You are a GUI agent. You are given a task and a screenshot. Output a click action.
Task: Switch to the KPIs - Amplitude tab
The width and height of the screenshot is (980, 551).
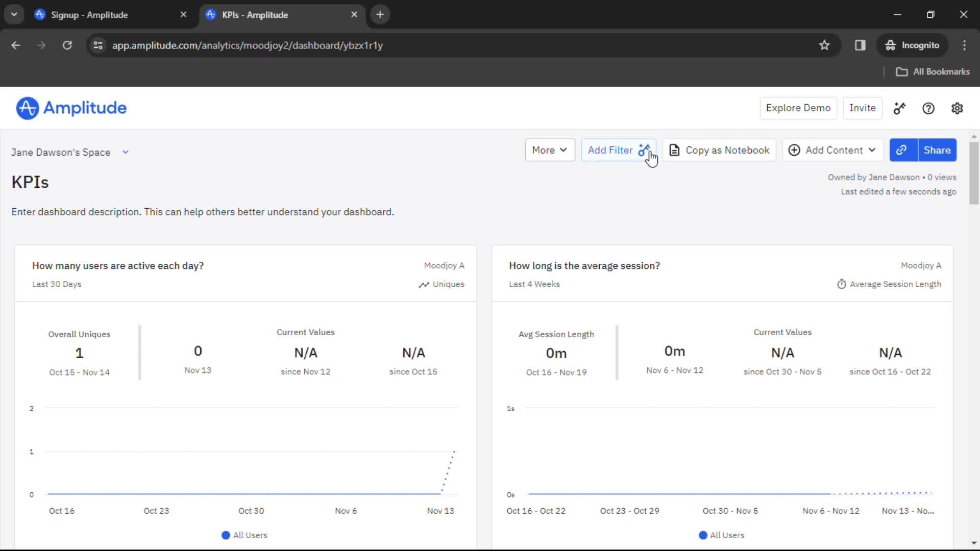[282, 15]
